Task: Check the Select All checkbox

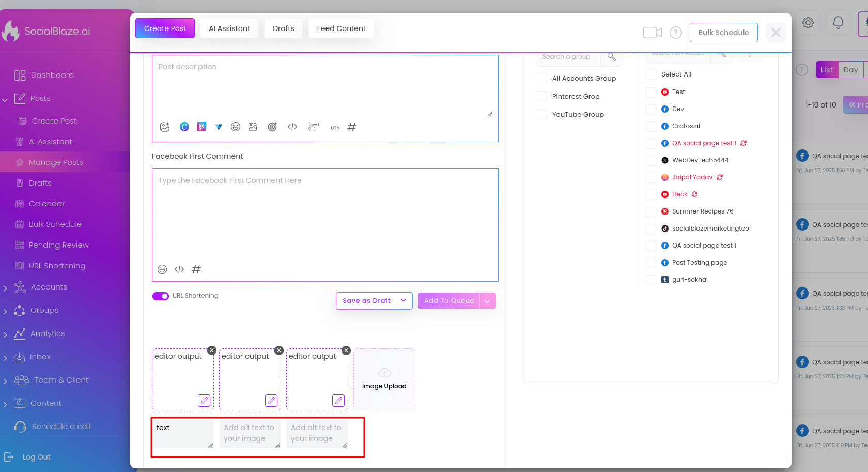Action: tap(651, 74)
